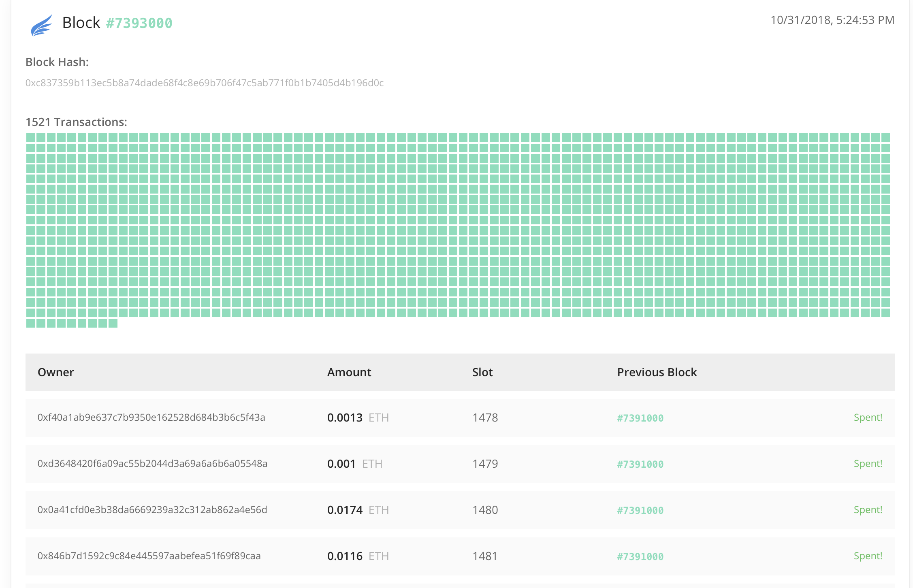Click the timestamp 10/31/2018, 5:24:53 PM
This screenshot has width=913, height=588.
coord(832,20)
